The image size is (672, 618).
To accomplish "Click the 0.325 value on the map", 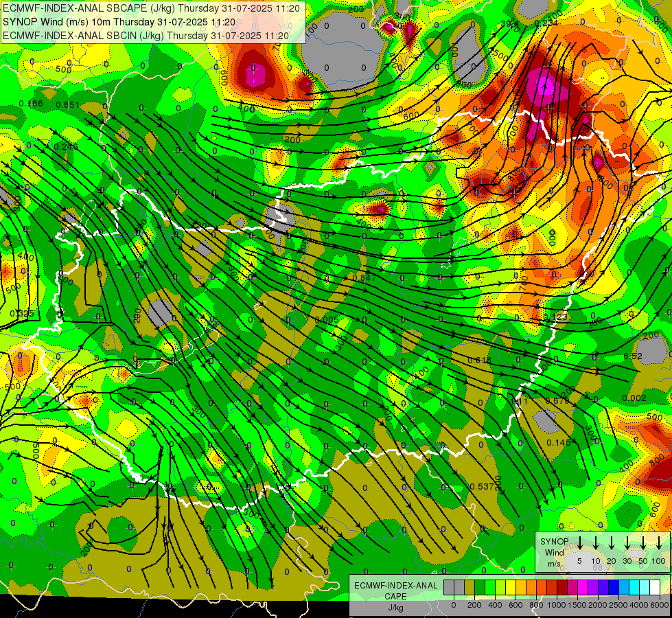I will (x=22, y=314).
